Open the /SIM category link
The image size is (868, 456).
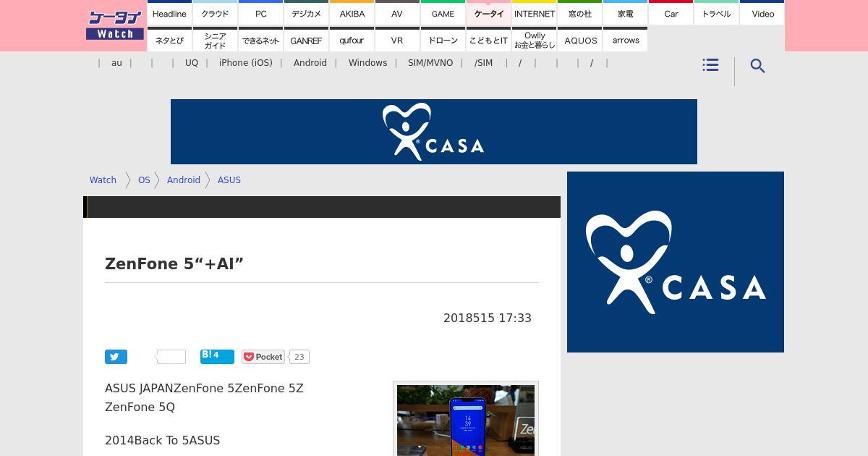pyautogui.click(x=484, y=63)
